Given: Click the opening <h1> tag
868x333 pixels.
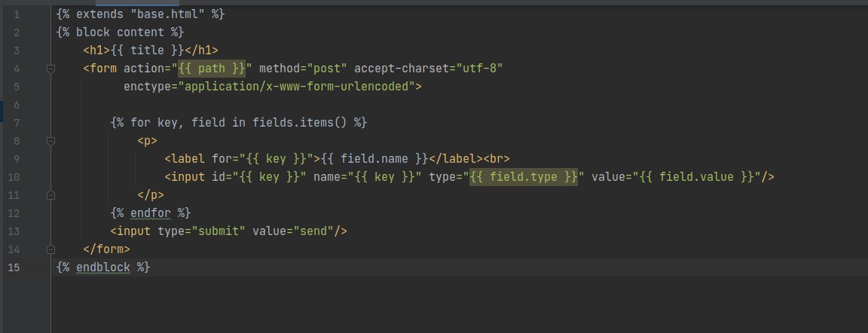Looking at the screenshot, I should coord(97,50).
